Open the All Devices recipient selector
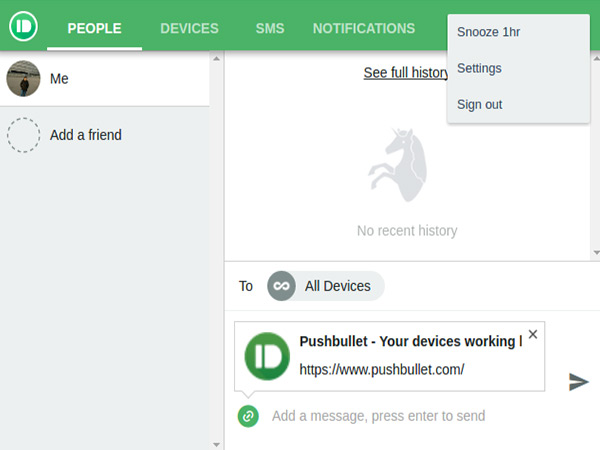The height and width of the screenshot is (450, 600). point(326,286)
